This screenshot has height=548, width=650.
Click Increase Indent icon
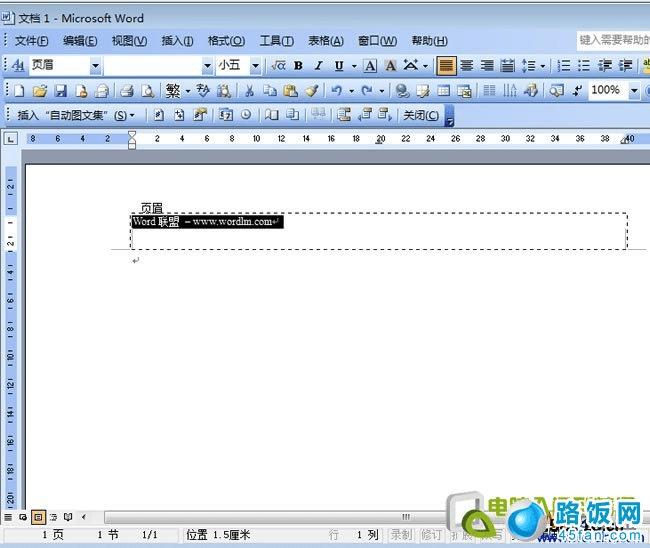coord(626,66)
